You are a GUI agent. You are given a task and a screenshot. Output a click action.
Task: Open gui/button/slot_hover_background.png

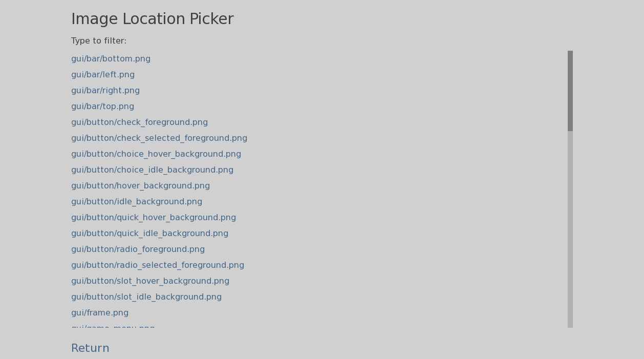[150, 281]
